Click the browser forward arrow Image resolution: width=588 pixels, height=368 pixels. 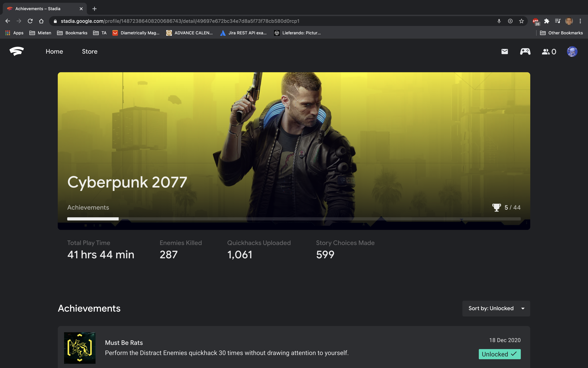19,21
